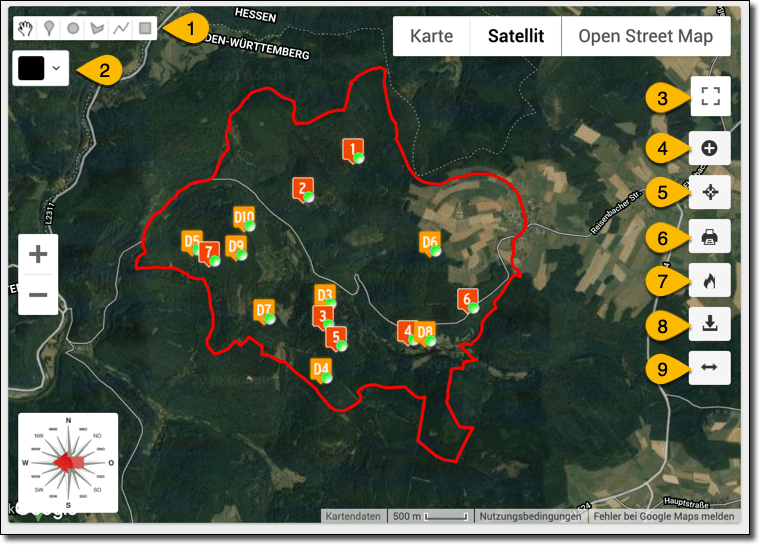Image resolution: width=760 pixels, height=545 pixels.
Task: Download the map data
Action: [710, 324]
